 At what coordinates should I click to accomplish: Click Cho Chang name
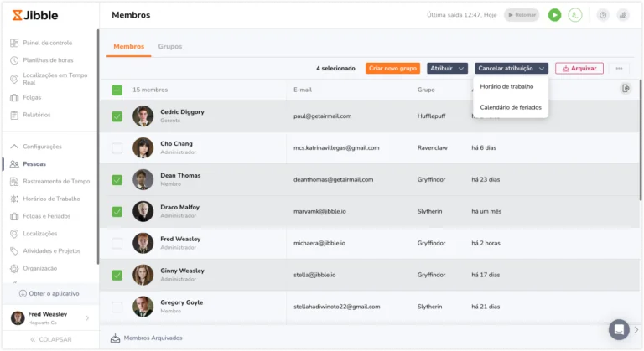tap(176, 144)
